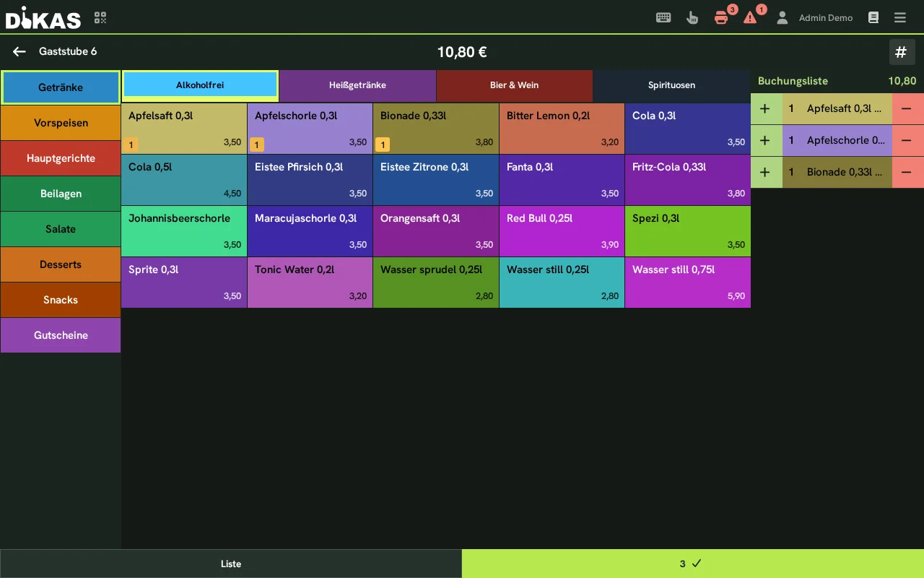The image size is (924, 578).
Task: Decrease the Apfelsaft quantity with minus
Action: coord(907,108)
